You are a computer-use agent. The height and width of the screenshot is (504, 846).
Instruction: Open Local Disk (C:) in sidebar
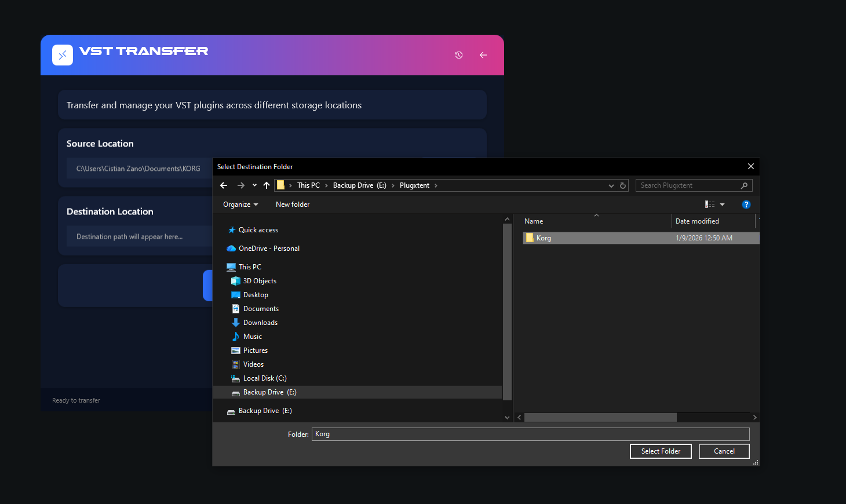pos(265,378)
